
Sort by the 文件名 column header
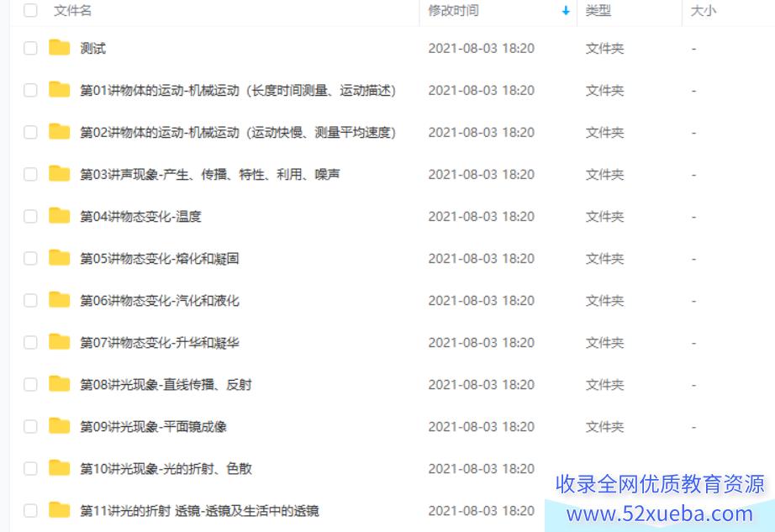coord(72,10)
